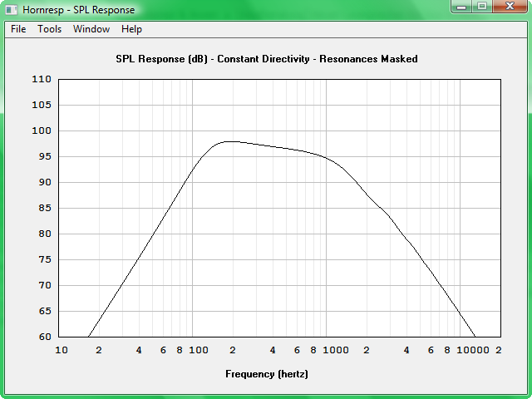Click the 75 dB axis label
The image size is (532, 399).
coord(45,259)
